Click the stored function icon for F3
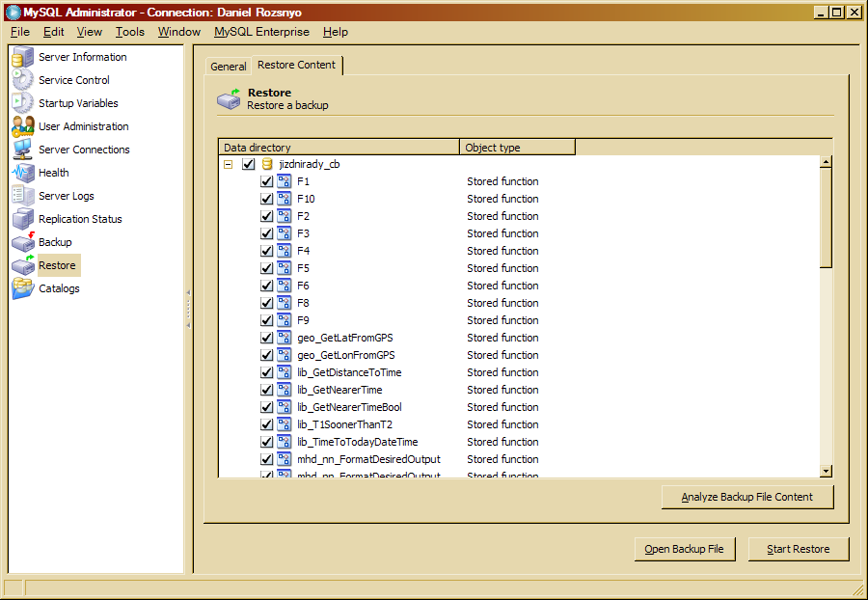868x600 pixels. tap(284, 233)
